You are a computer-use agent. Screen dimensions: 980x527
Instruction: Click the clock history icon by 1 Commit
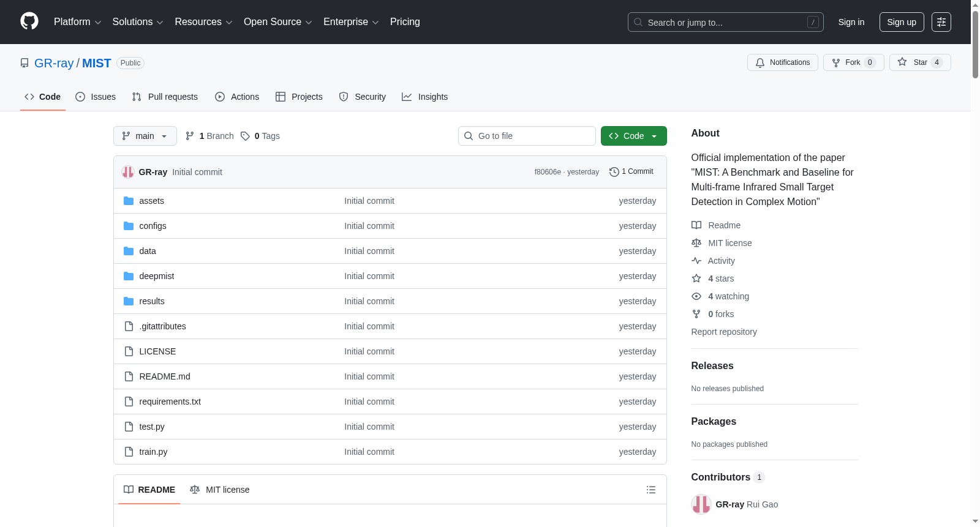pos(614,172)
